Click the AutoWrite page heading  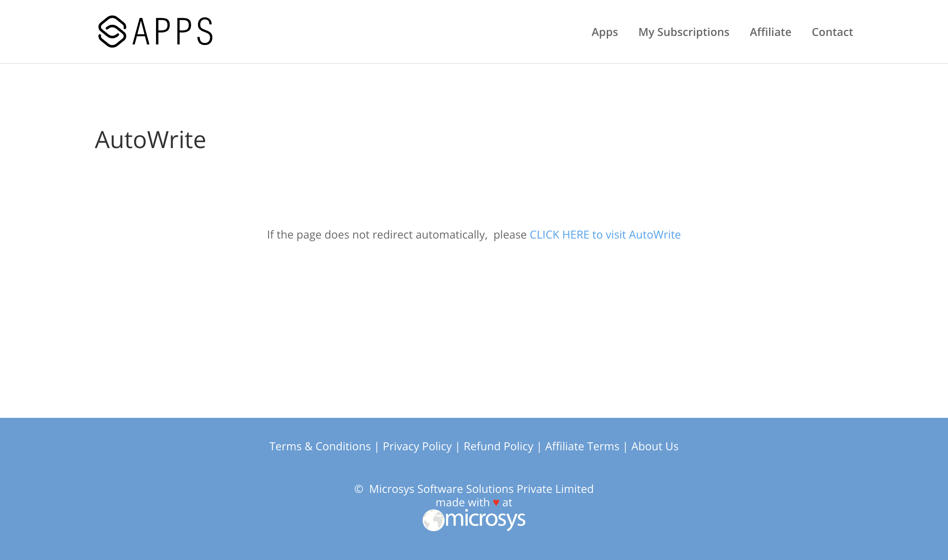pos(150,139)
